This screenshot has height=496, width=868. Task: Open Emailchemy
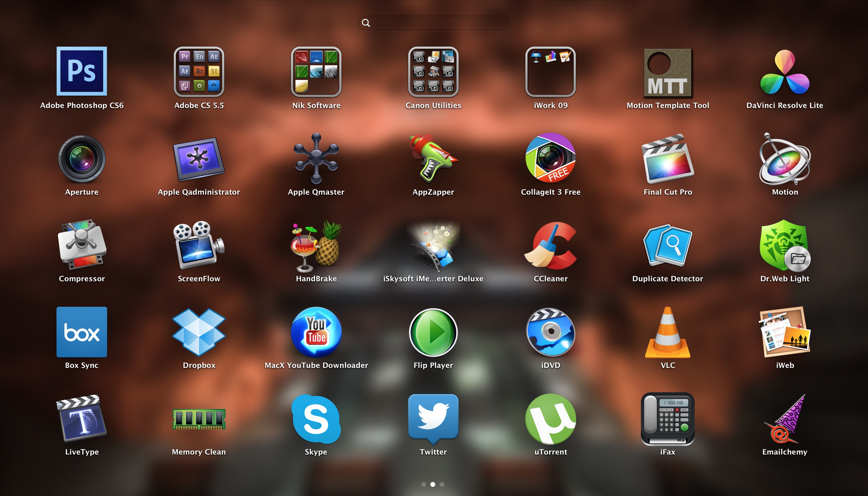click(x=785, y=419)
